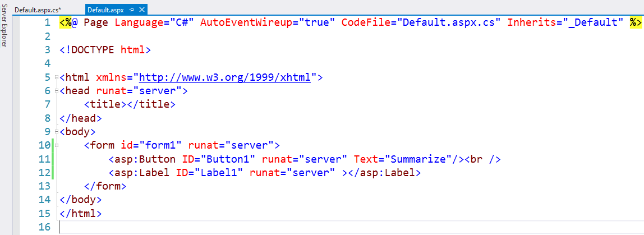
Task: Click the <title></title> tag on line 7
Action: (130, 104)
